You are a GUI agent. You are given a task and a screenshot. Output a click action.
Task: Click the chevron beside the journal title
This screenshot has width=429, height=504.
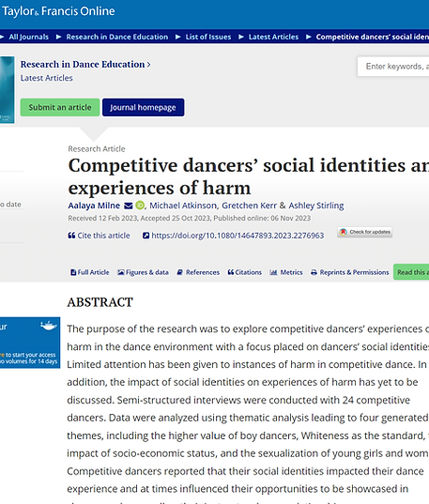(x=148, y=65)
